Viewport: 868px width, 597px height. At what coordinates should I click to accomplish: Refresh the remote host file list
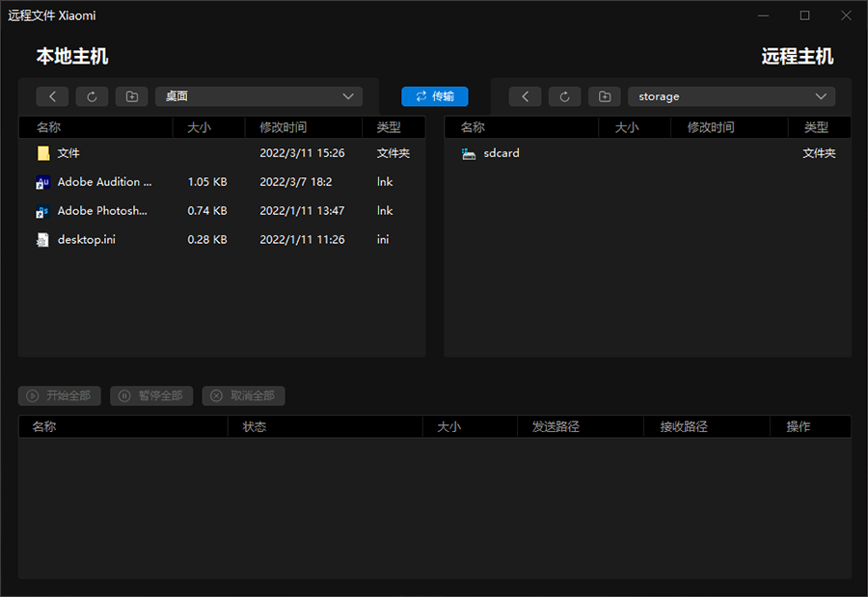point(564,96)
